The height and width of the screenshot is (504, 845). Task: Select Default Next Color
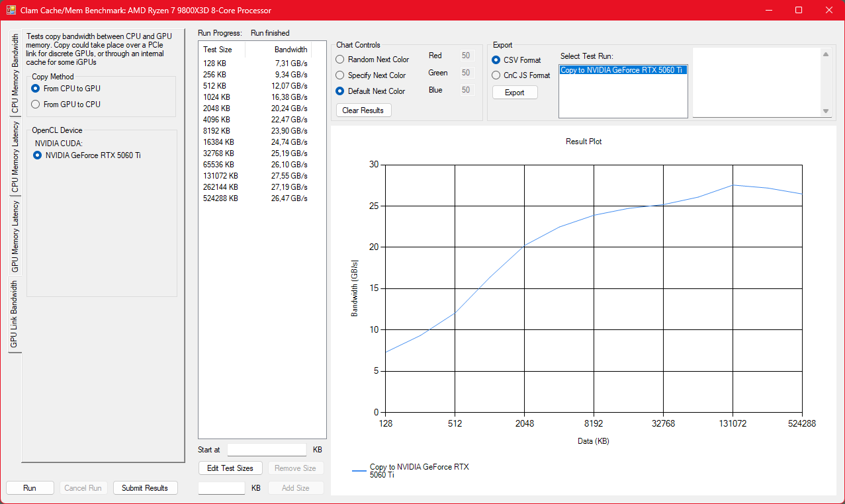click(371, 91)
